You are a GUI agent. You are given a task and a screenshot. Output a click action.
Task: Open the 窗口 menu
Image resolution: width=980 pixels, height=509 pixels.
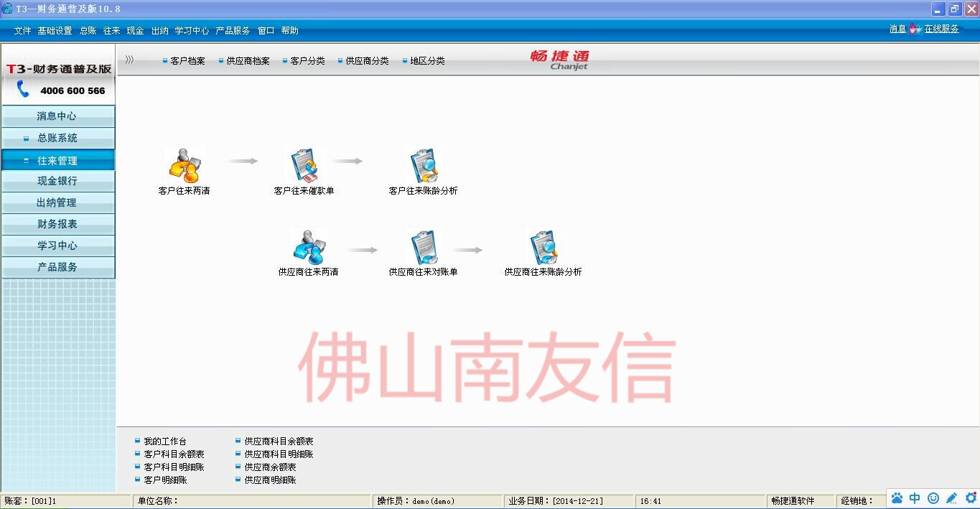(x=266, y=31)
